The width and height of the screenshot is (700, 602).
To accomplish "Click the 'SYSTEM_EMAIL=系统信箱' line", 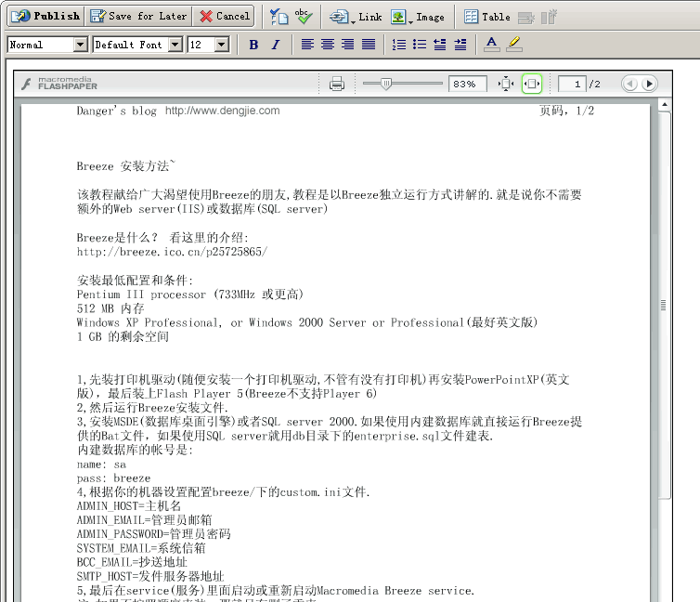I will coord(141,548).
